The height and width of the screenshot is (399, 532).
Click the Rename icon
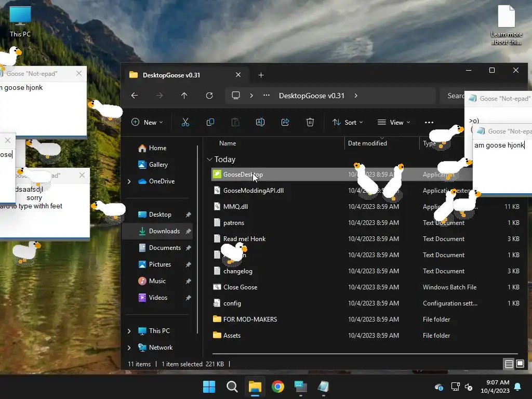pos(260,122)
